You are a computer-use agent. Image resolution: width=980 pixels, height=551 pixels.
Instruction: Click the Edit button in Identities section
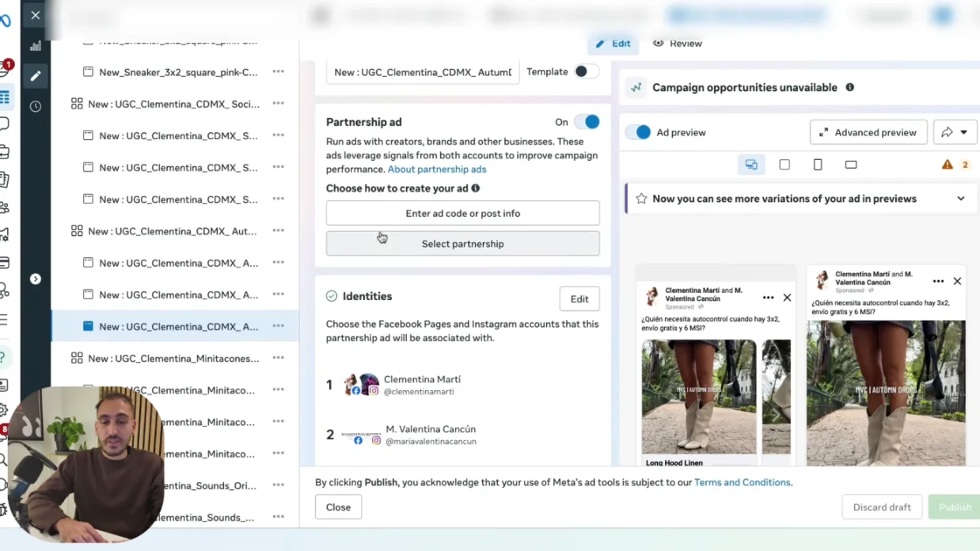(579, 299)
